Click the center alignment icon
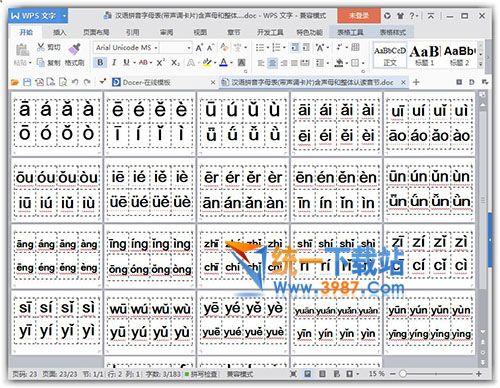The width and height of the screenshot is (500, 388). (x=272, y=63)
